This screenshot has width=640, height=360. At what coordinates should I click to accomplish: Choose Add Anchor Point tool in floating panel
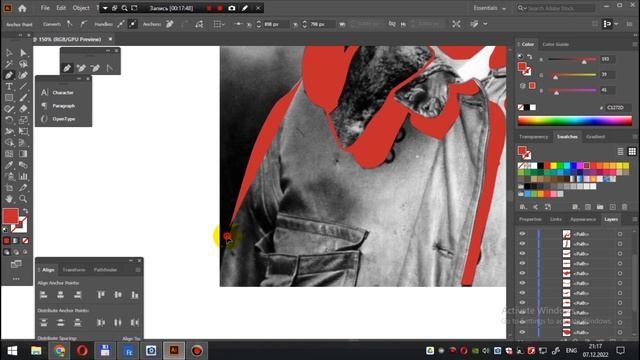click(x=81, y=68)
